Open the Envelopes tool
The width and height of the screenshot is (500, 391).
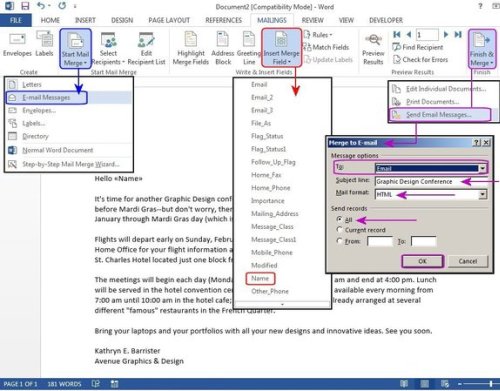(x=17, y=45)
